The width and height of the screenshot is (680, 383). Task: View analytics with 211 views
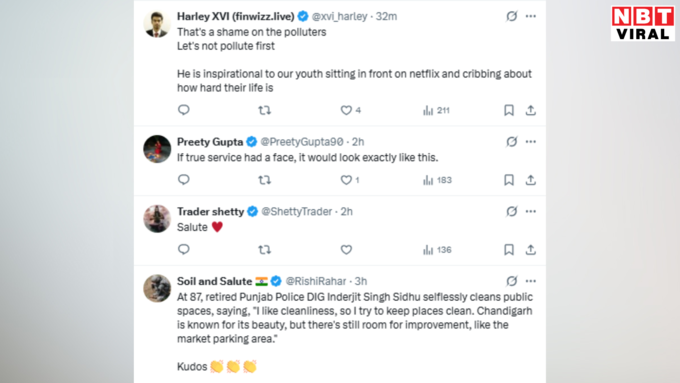tap(436, 110)
